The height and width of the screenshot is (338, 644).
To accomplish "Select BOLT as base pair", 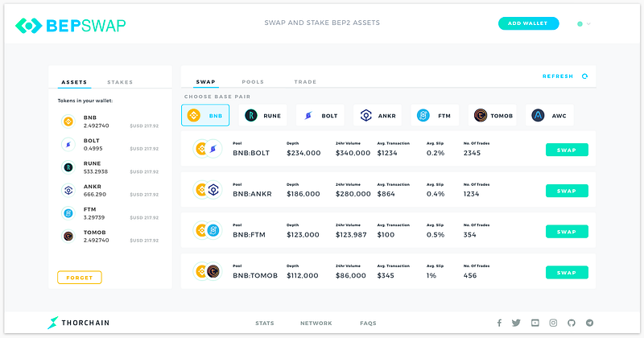I will point(320,115).
